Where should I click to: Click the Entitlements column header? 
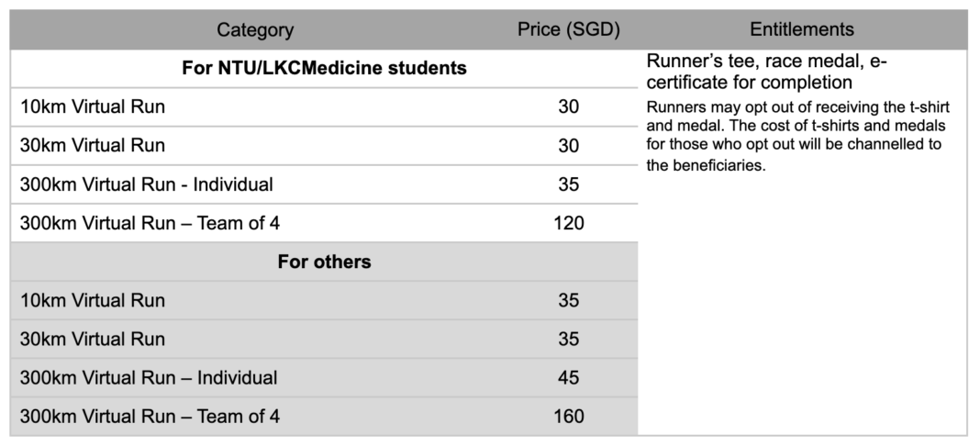[x=801, y=30]
